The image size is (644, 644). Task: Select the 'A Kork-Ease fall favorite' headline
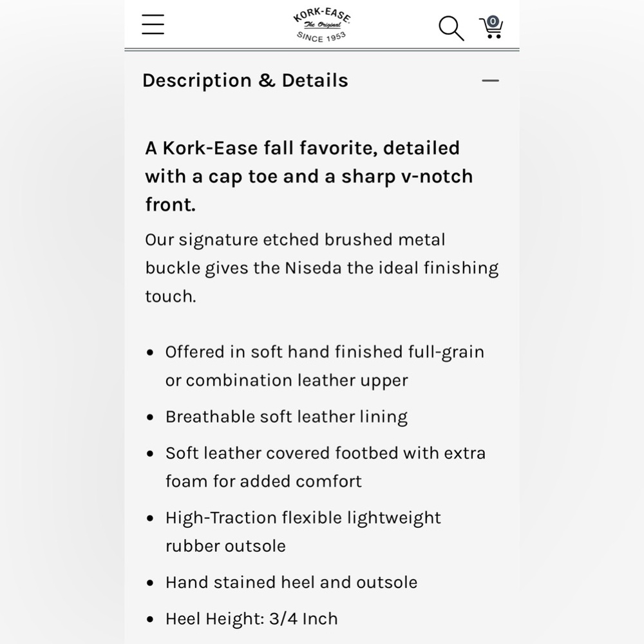[x=309, y=176]
